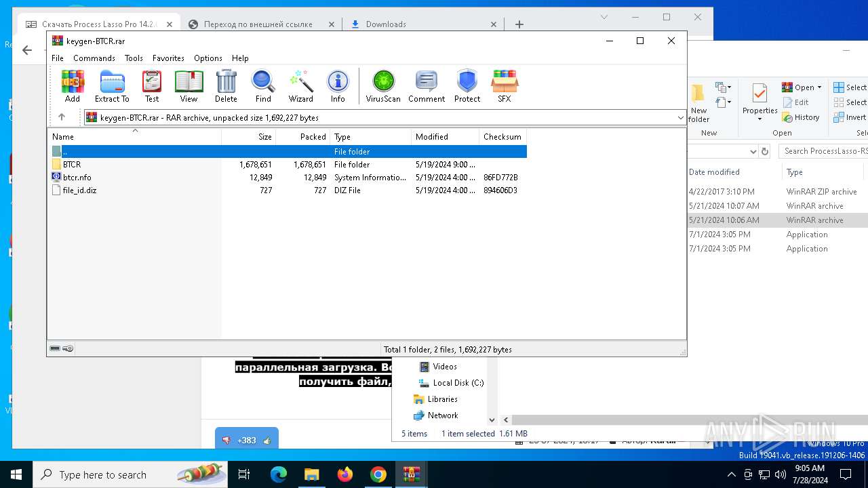Click navigation pane scroll-down arrow
The image size is (868, 488).
point(492,420)
